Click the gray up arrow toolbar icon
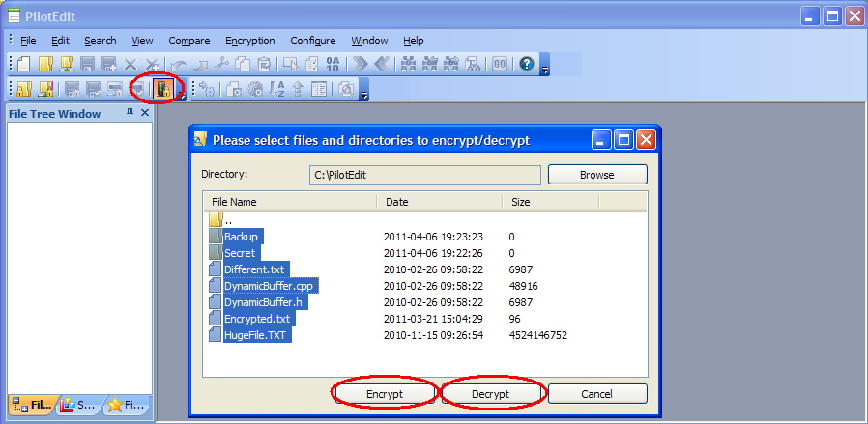The height and width of the screenshot is (424, 868). (298, 89)
